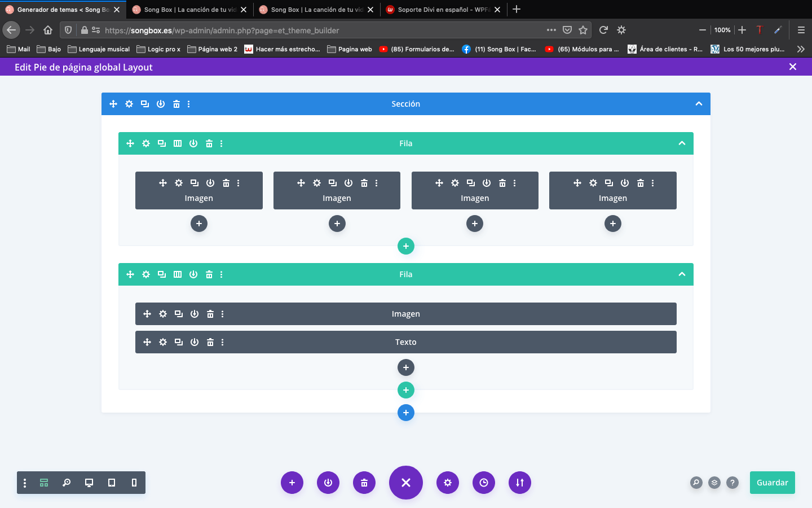Viewport: 812px width, 508px height.
Task: Open more options in Sección bar
Action: (x=189, y=104)
